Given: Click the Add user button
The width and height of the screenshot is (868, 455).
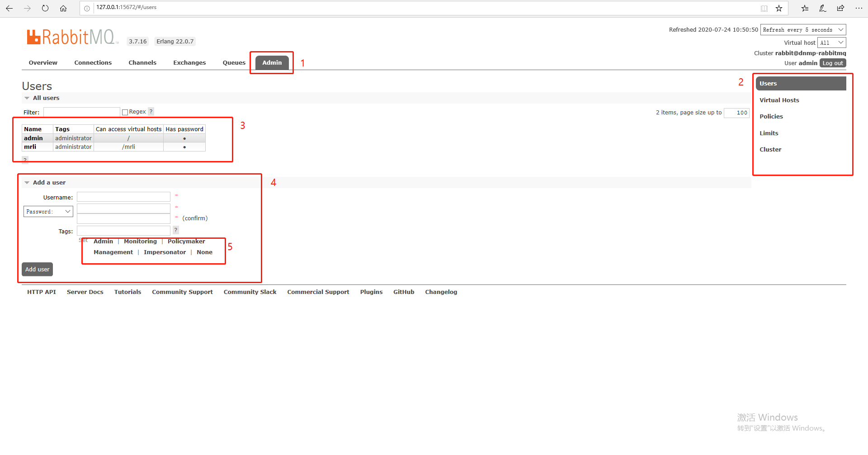Looking at the screenshot, I should tap(37, 269).
